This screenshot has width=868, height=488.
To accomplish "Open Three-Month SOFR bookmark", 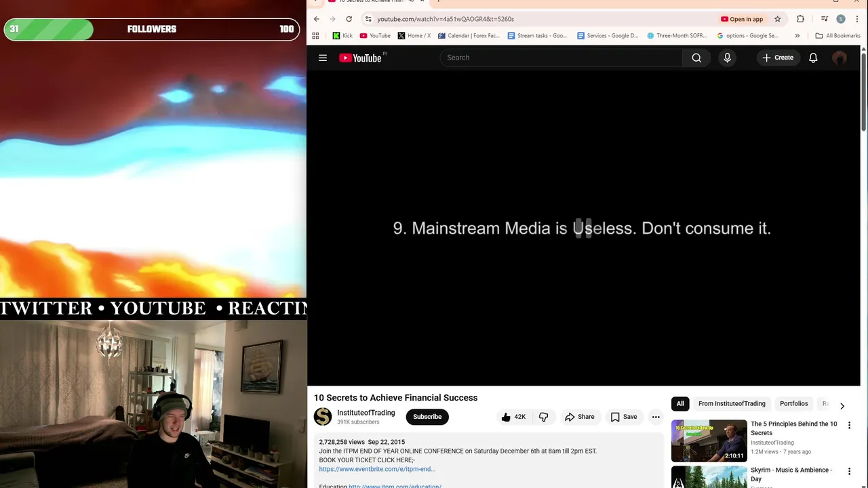I will 677,35.
